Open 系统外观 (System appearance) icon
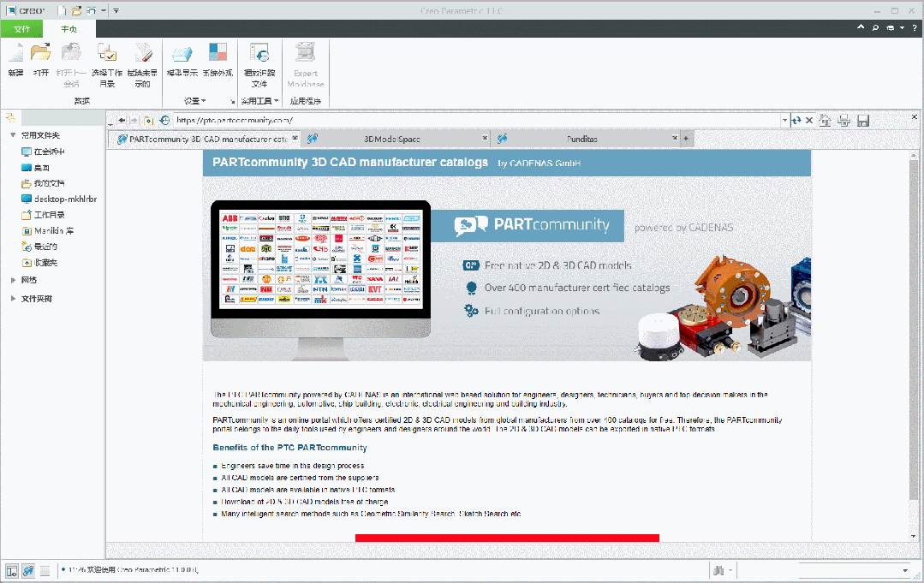This screenshot has height=583, width=924. [218, 53]
